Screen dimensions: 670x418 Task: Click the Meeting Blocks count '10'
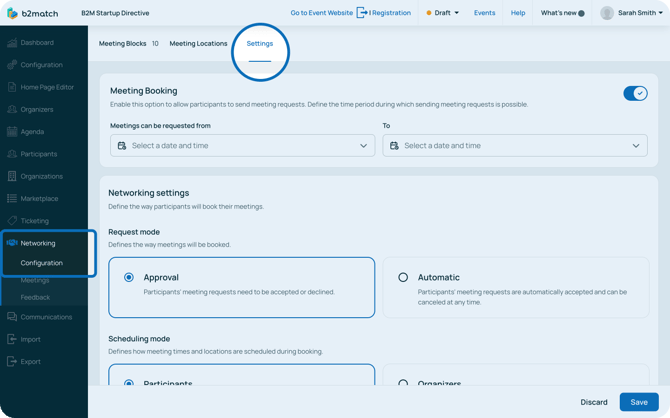155,44
